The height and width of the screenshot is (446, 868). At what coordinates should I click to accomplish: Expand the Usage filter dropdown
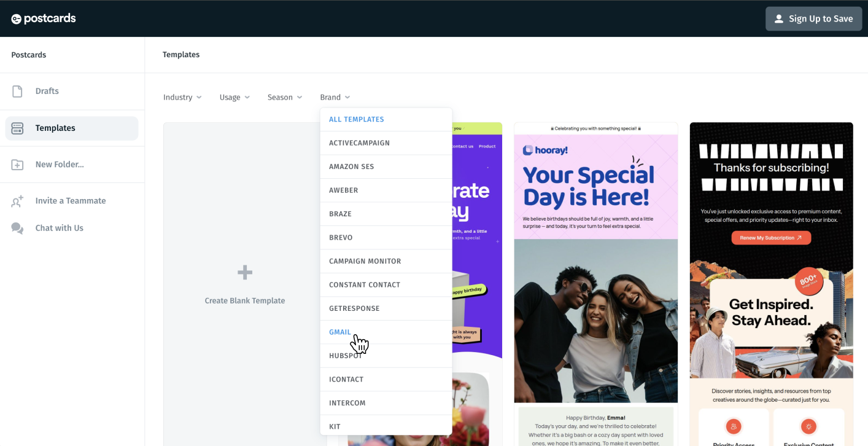(x=234, y=97)
